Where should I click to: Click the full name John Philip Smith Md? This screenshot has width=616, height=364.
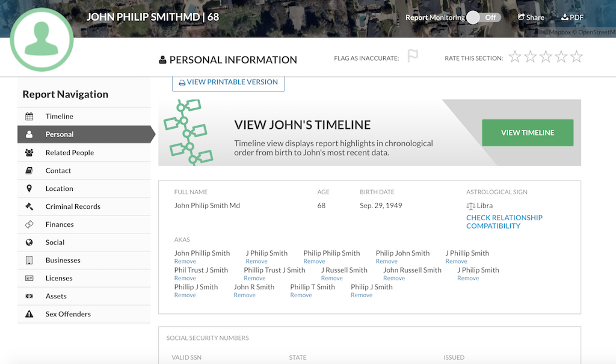point(207,206)
